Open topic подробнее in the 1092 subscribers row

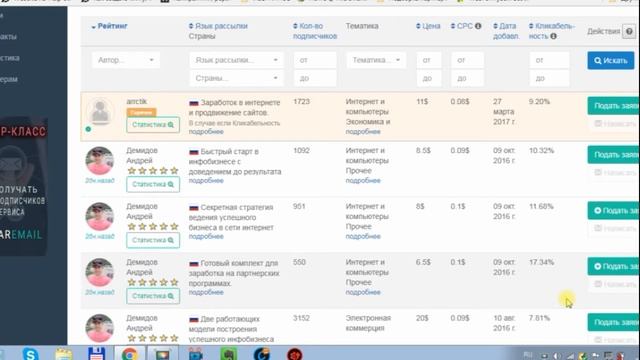pyautogui.click(x=363, y=181)
